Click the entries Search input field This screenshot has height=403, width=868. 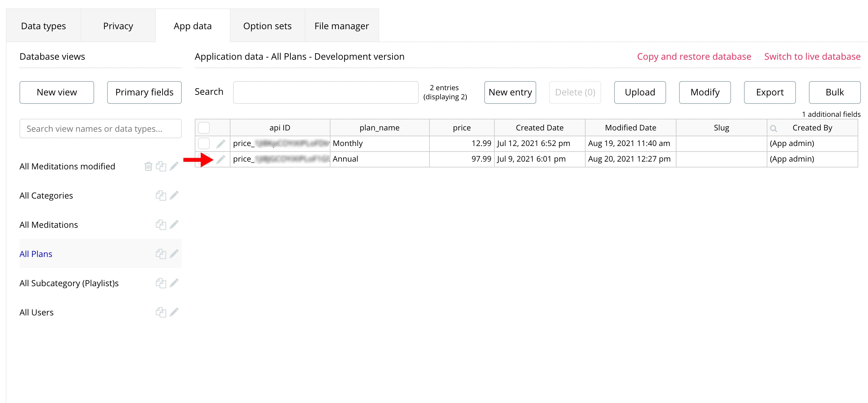(x=326, y=92)
